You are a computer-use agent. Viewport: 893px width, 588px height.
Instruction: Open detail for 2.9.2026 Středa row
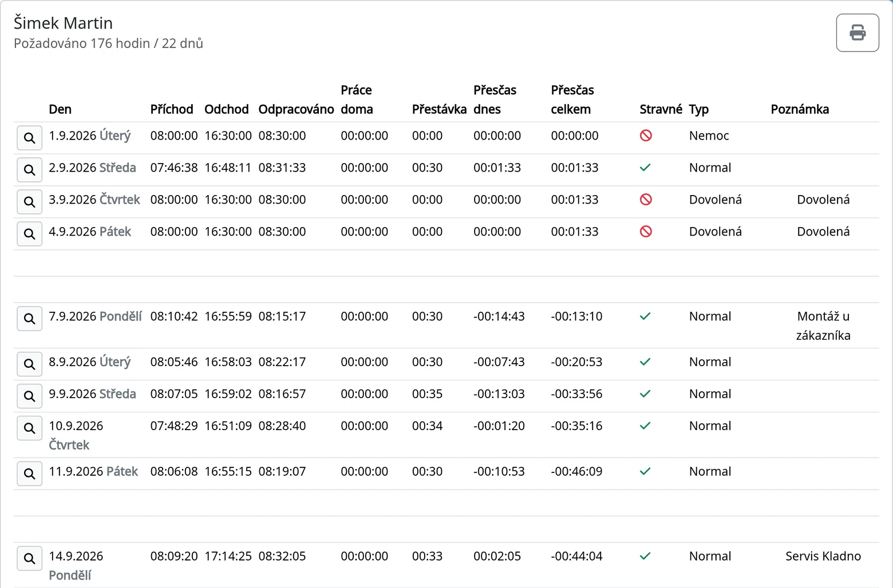tap(29, 170)
